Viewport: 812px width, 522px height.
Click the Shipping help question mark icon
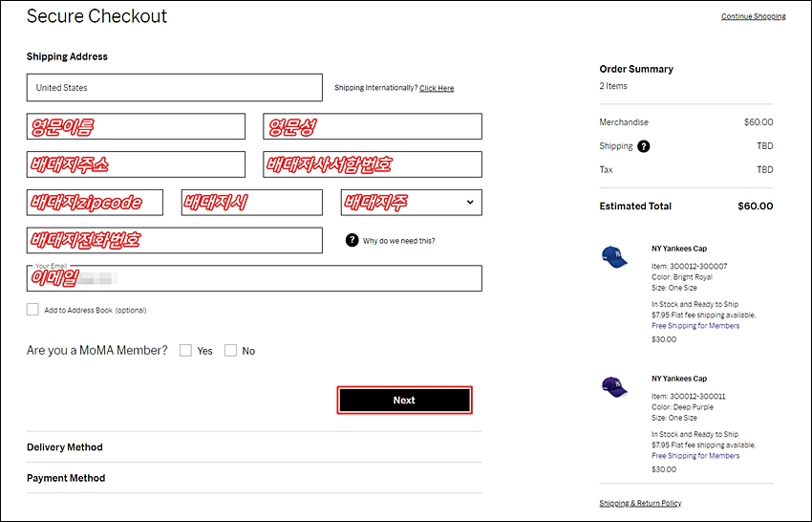(x=643, y=146)
